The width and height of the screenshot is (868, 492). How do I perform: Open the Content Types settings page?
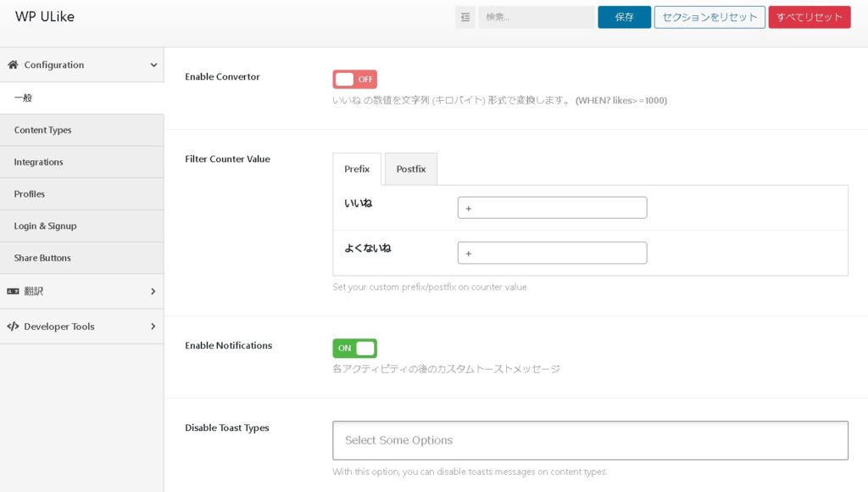coord(42,130)
